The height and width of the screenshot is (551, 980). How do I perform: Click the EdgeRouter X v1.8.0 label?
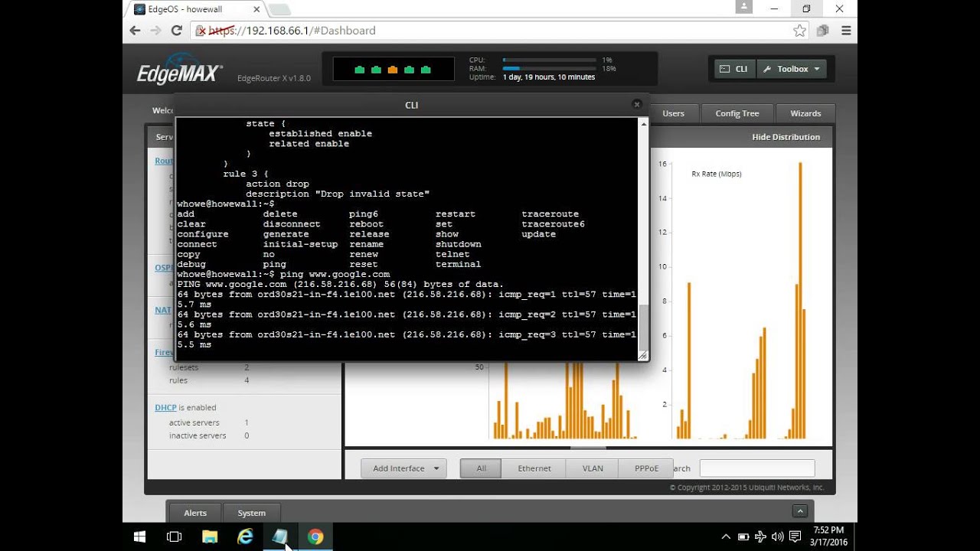click(274, 78)
